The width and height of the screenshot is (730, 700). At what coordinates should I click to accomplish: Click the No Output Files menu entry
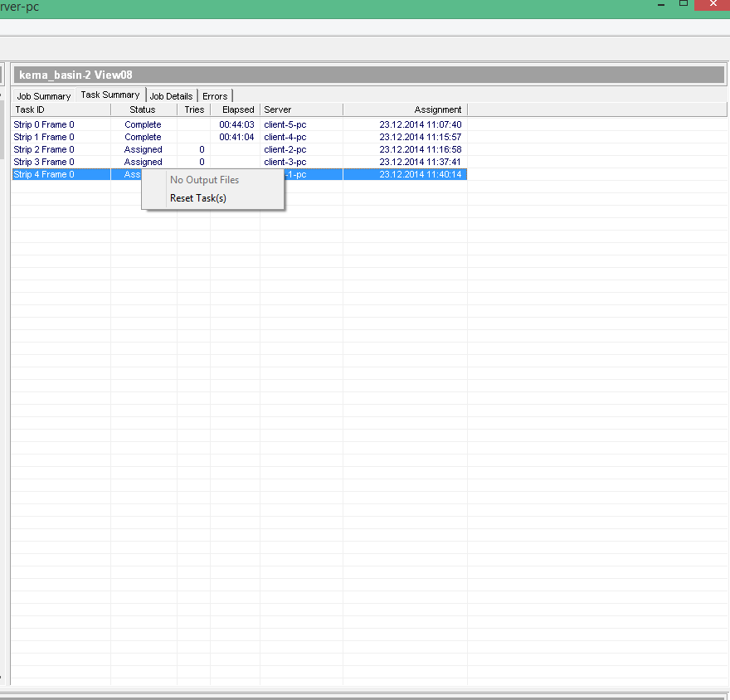tap(204, 180)
